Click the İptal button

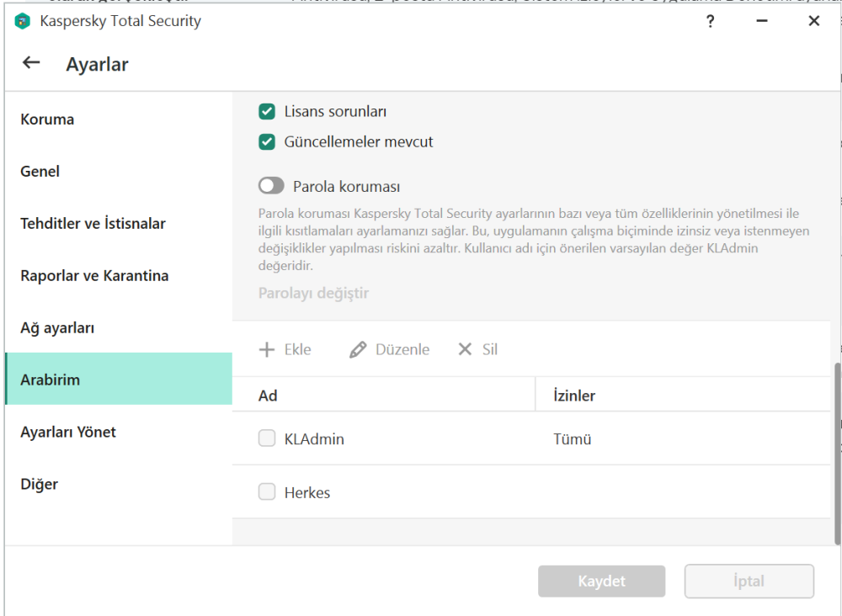(749, 581)
